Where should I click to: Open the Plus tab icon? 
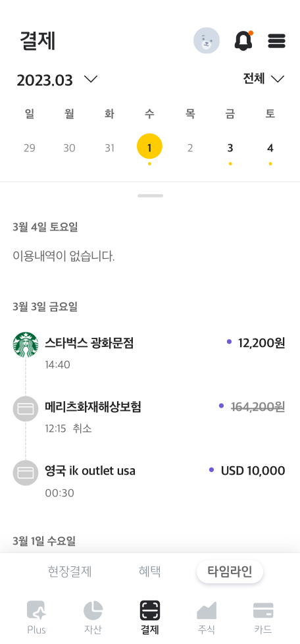click(36, 610)
